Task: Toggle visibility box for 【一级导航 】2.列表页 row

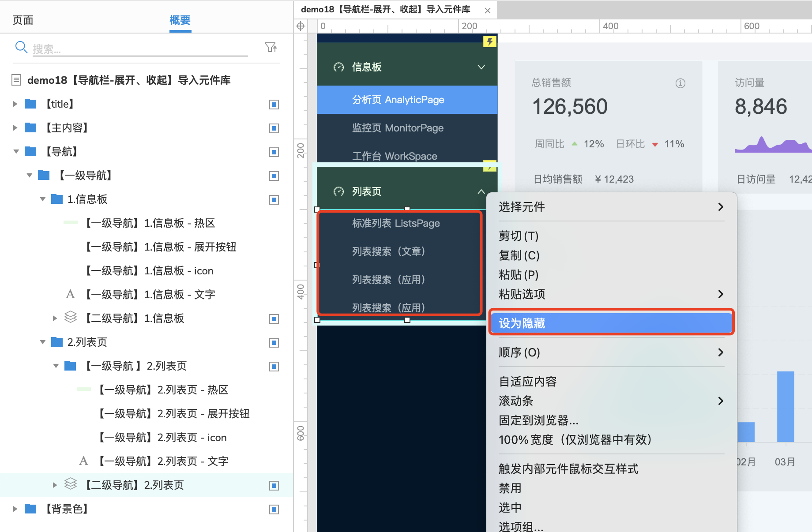Action: tap(274, 367)
